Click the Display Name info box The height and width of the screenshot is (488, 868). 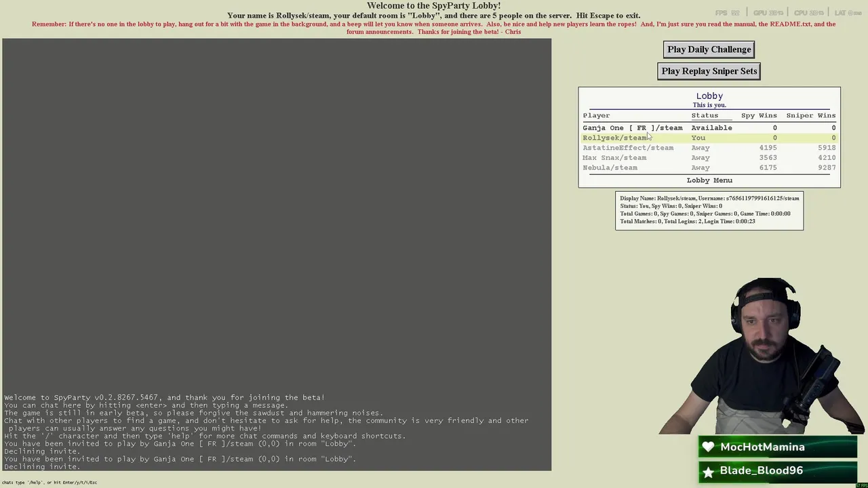click(x=709, y=211)
